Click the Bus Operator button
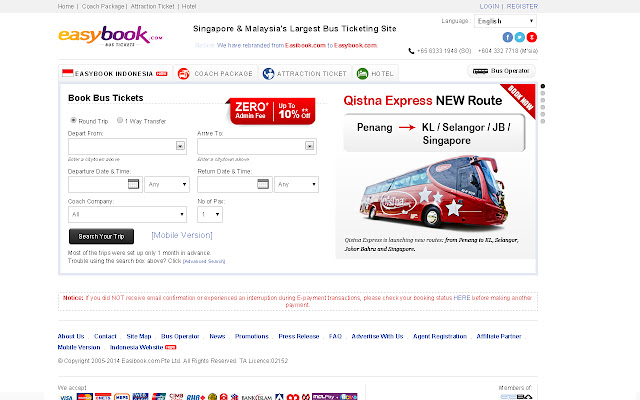The image size is (640, 400). 501,71
